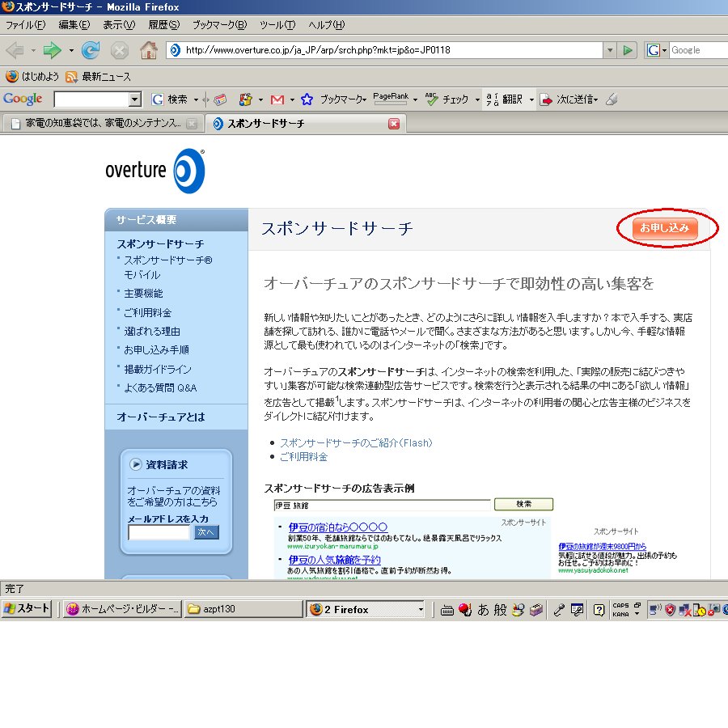This screenshot has height=728, width=728.
Task: Open sidebar link よくある質問 Q&A
Action: tap(160, 387)
